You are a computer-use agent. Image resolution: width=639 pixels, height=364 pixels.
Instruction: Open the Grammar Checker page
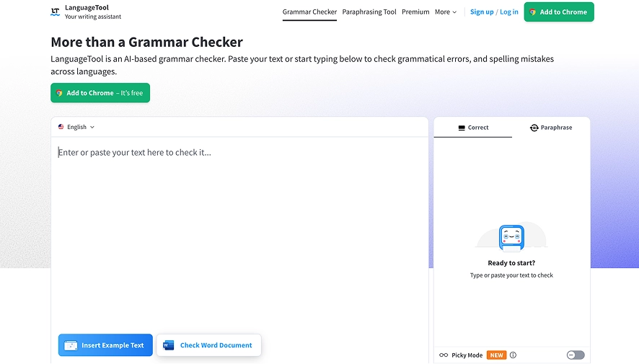point(309,12)
